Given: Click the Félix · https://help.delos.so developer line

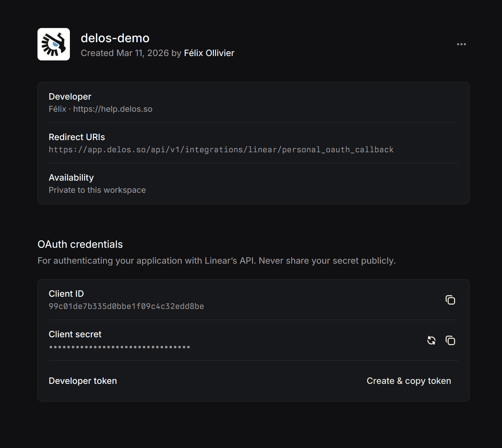Looking at the screenshot, I should pyautogui.click(x=101, y=109).
